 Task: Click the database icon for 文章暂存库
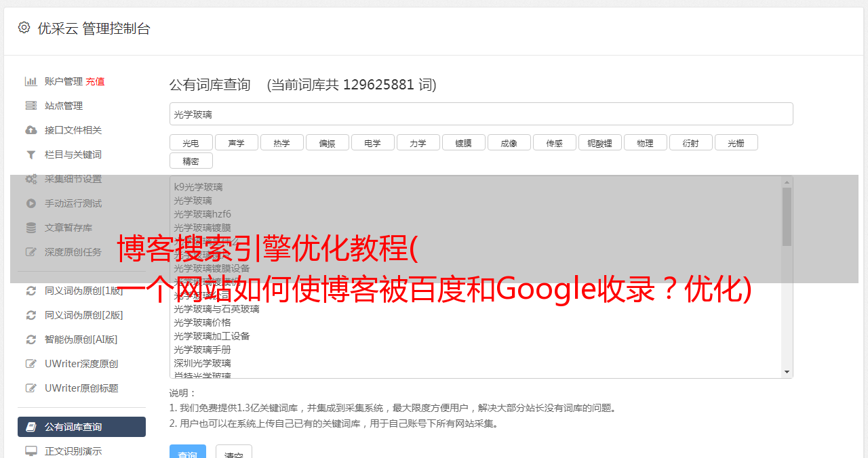click(x=31, y=228)
